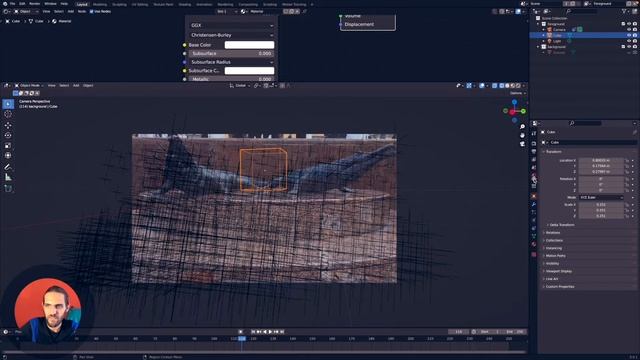
Task: Select the Measure tool
Action: 8,177
